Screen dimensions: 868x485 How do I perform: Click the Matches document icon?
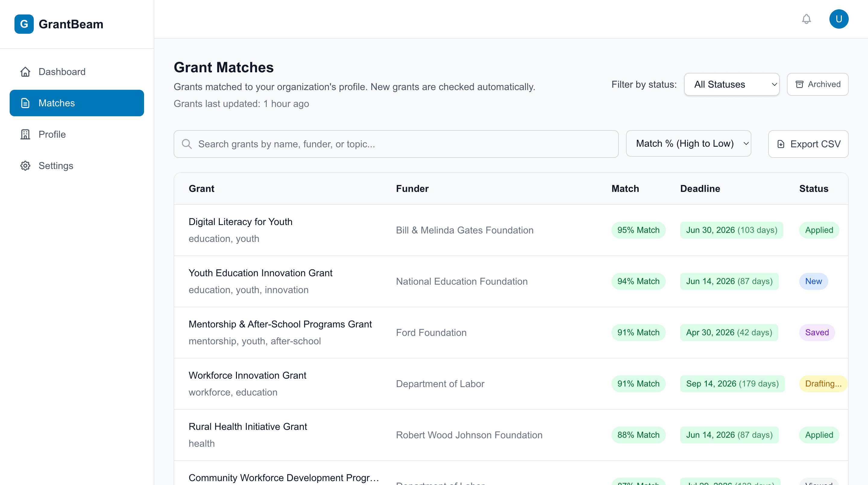25,103
